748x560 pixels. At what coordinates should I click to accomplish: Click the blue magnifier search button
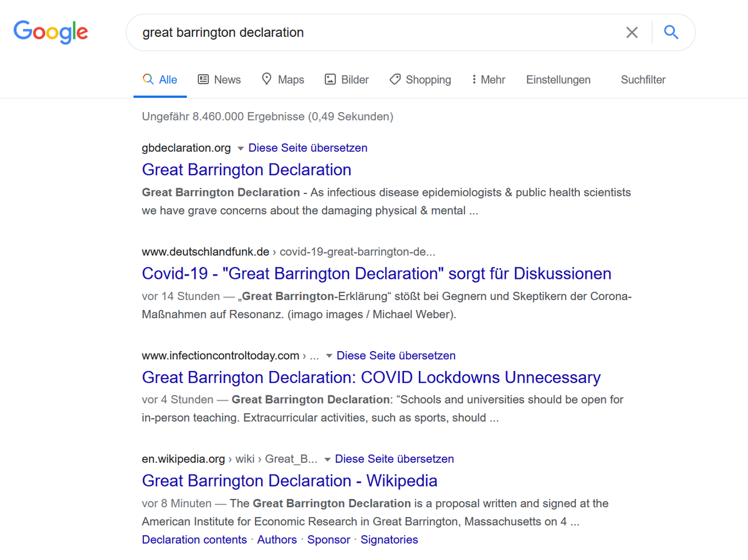[x=671, y=32]
